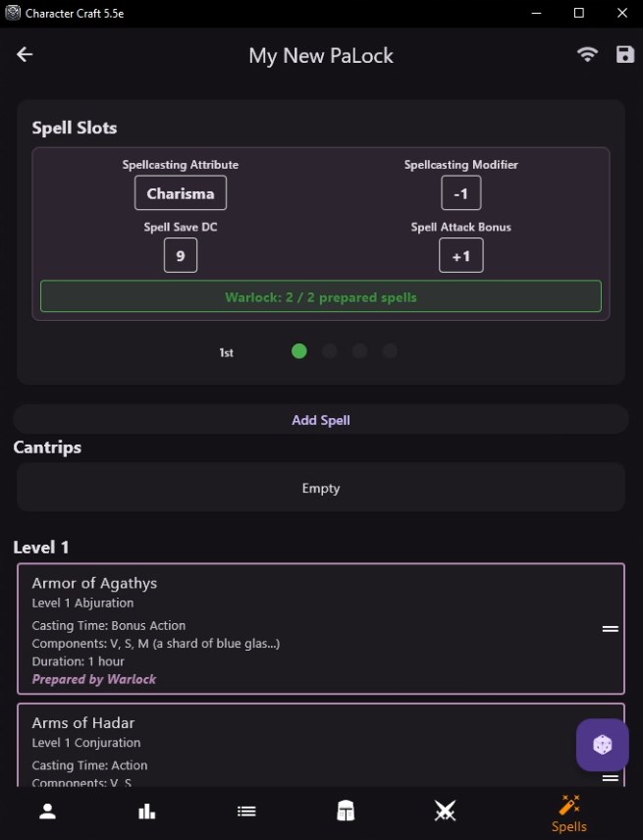This screenshot has width=643, height=840.
Task: Select the crossed-swords combat tab
Action: pos(445,811)
